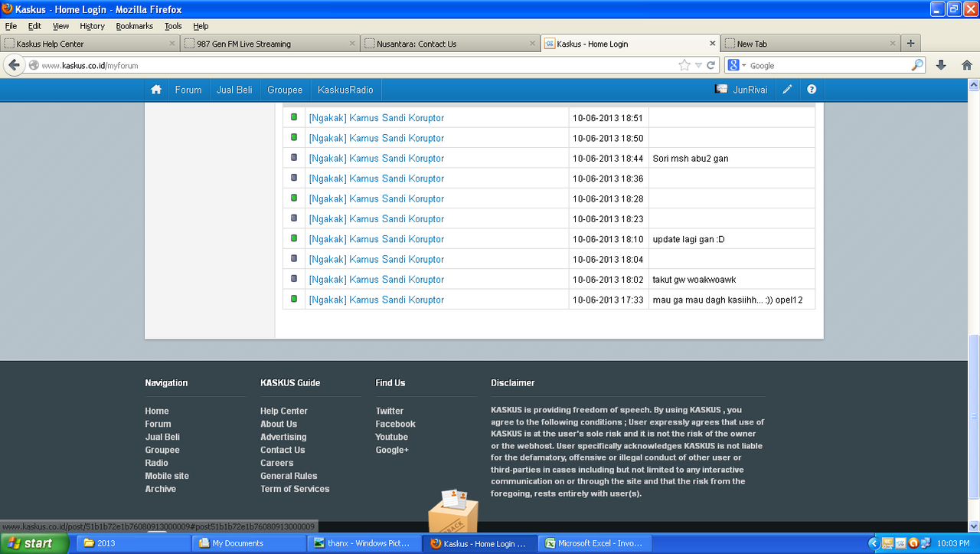Click status icon of 18:44 post row
This screenshot has width=980, height=554.
tap(294, 158)
